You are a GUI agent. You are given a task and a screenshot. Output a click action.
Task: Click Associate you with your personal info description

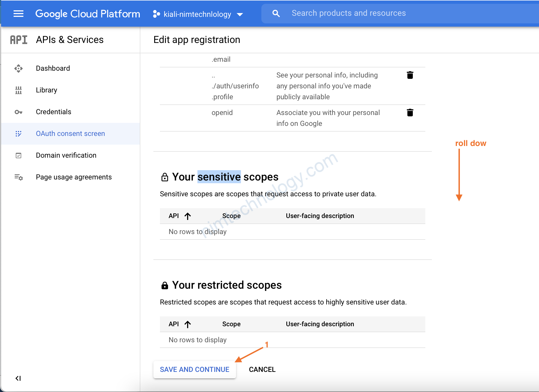328,118
